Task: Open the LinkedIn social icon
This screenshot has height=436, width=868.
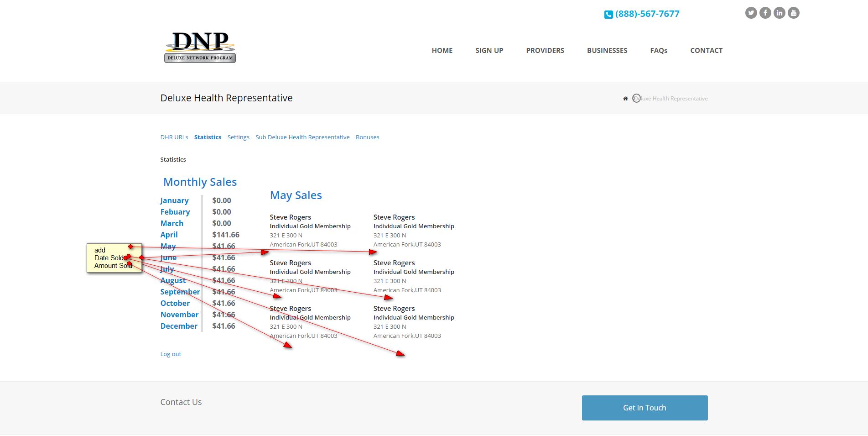Action: pos(780,13)
